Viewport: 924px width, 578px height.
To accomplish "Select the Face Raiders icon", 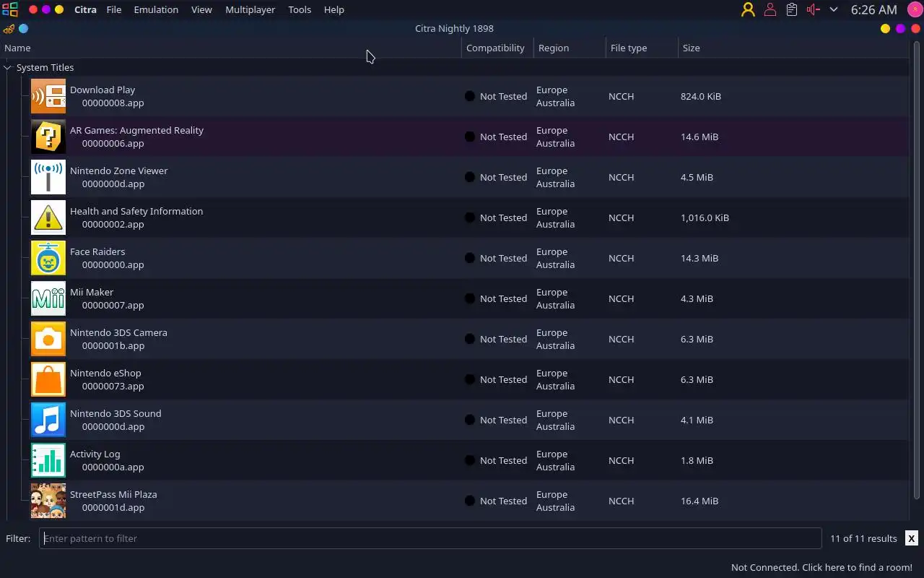I will [48, 258].
